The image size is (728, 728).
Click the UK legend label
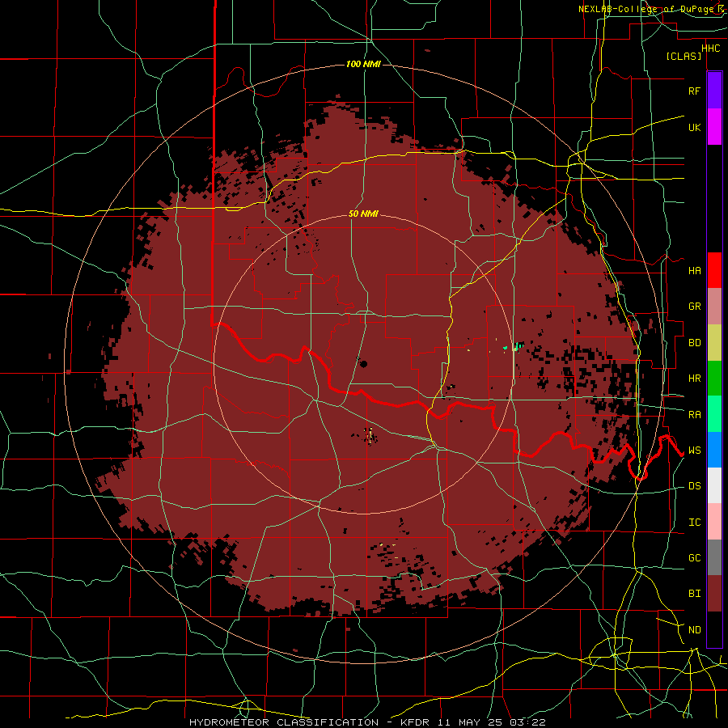point(694,127)
